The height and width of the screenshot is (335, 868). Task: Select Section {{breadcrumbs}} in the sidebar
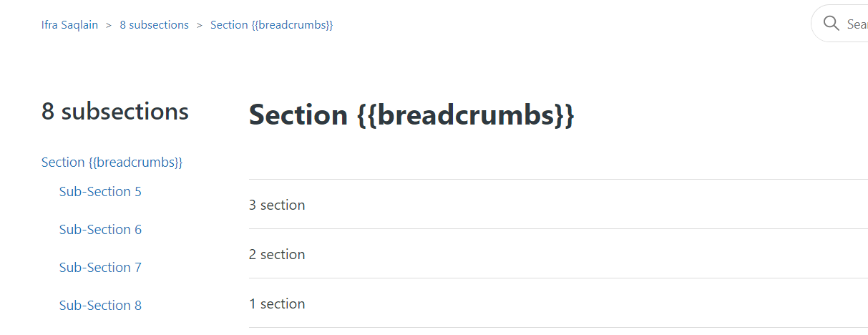(x=112, y=162)
